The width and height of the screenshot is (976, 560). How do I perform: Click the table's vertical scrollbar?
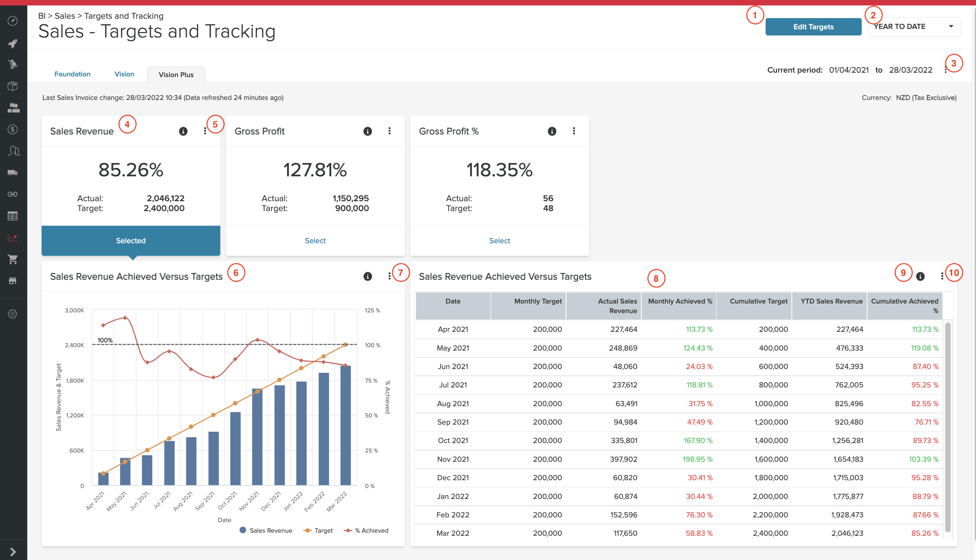click(x=948, y=427)
